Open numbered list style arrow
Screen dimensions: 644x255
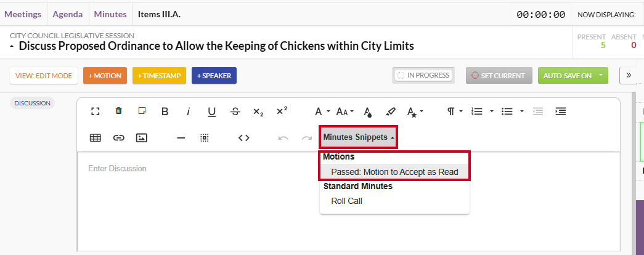pos(492,111)
